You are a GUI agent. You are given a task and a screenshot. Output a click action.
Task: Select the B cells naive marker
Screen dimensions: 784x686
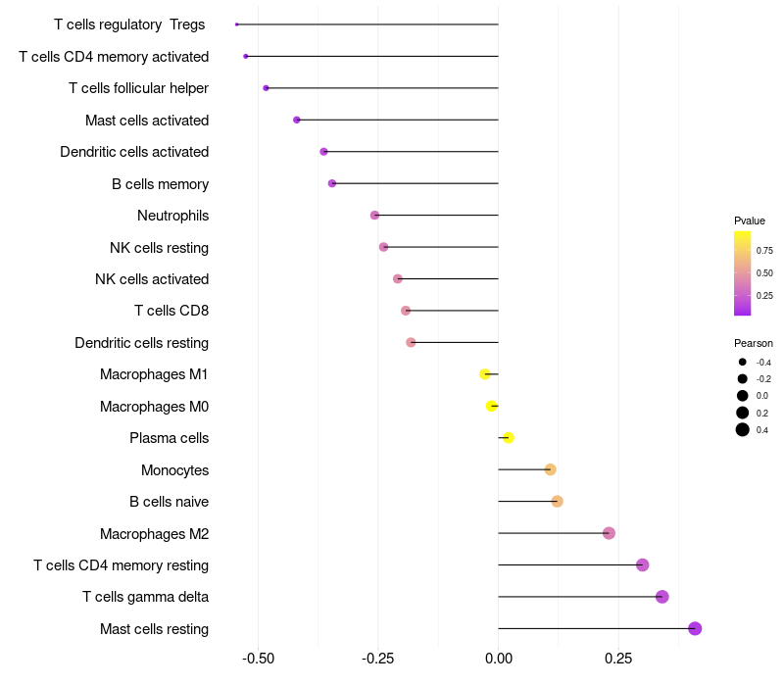click(557, 501)
